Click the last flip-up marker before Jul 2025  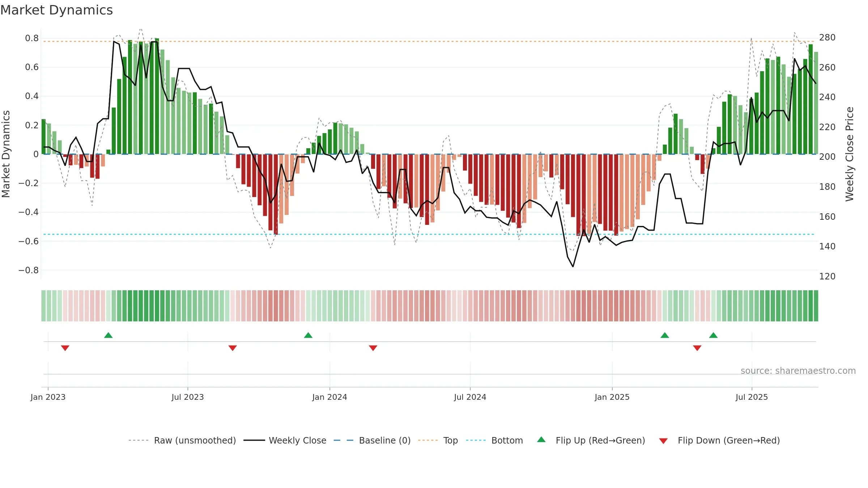click(x=713, y=335)
